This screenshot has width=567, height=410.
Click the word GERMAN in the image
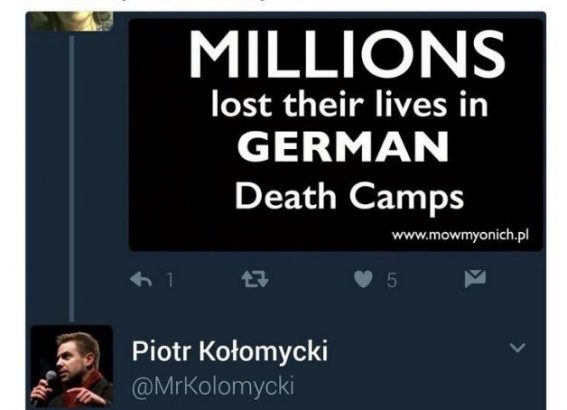click(343, 147)
